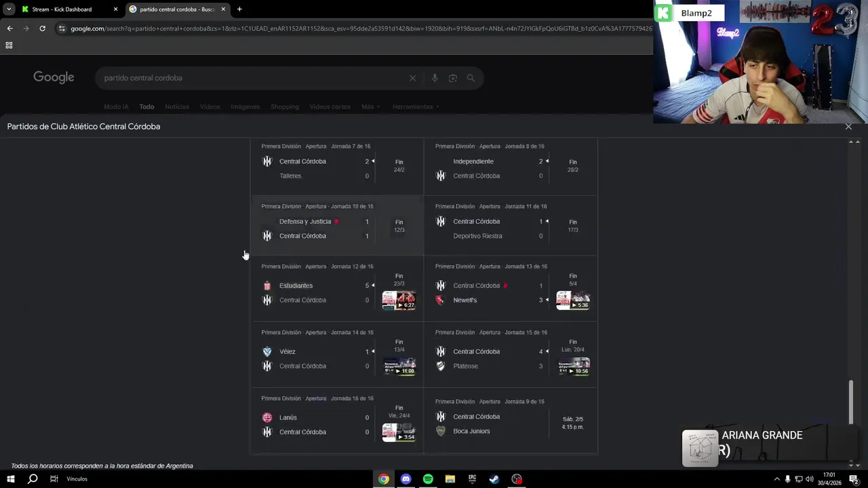This screenshot has width=868, height=488.
Task: Open Central Córdoba vs Deportivo Riestra match
Action: tap(511, 226)
